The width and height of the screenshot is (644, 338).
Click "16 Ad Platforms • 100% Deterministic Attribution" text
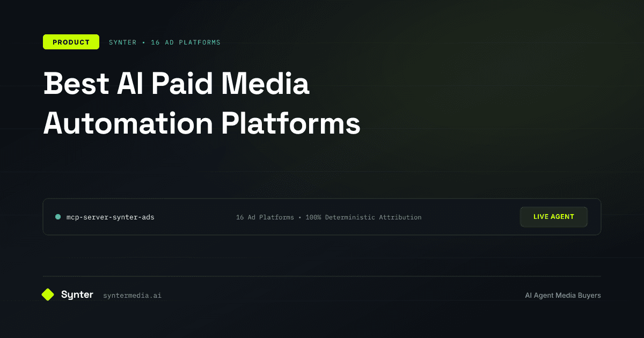[329, 217]
